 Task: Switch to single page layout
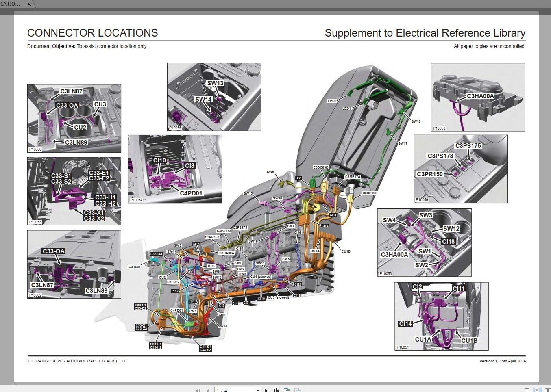click(527, 390)
